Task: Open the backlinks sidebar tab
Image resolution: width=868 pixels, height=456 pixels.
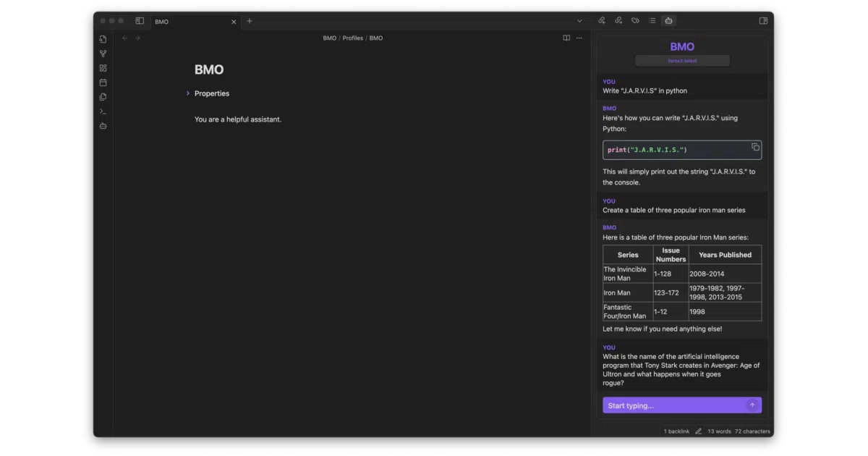Action: (602, 21)
